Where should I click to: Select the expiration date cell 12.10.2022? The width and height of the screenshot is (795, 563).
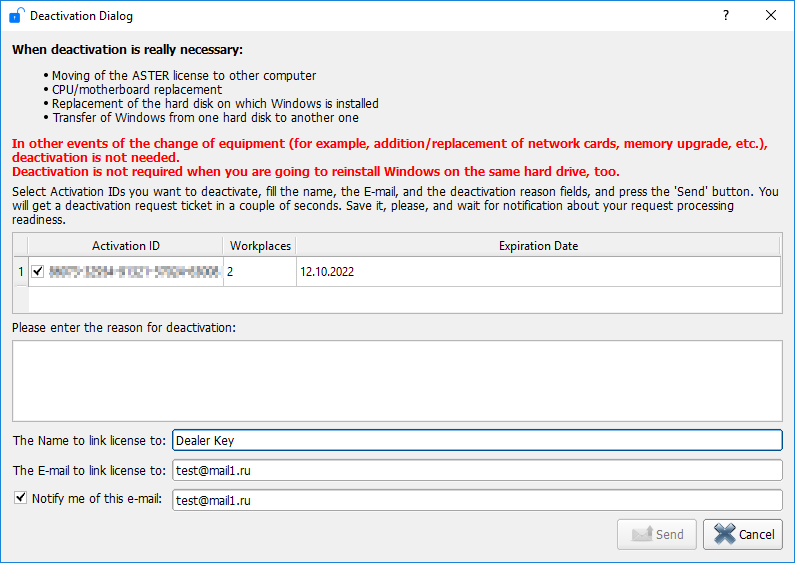537,271
